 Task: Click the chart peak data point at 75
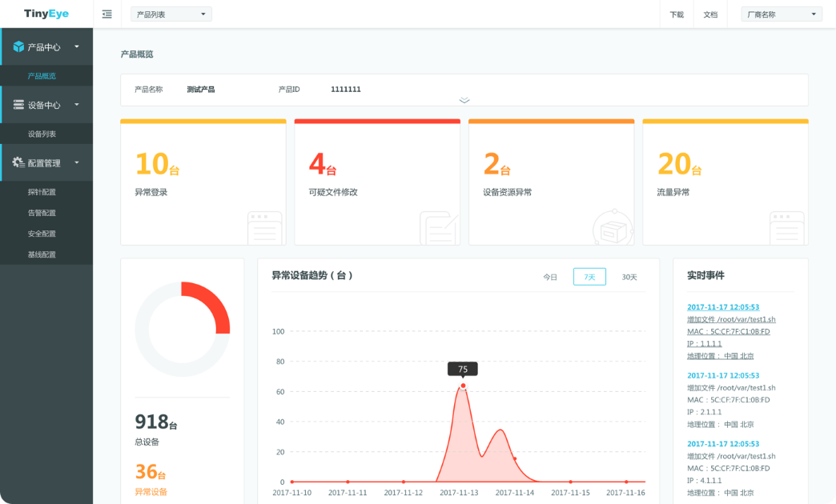tap(463, 386)
